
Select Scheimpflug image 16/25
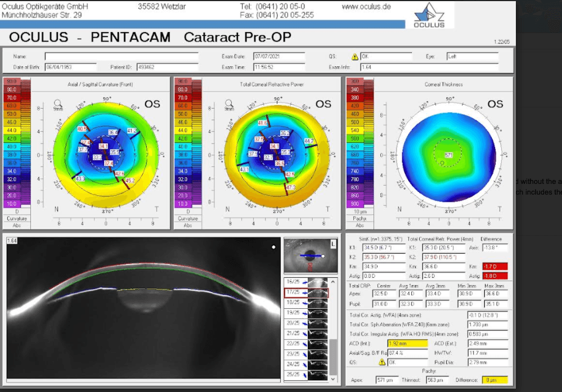(x=306, y=282)
